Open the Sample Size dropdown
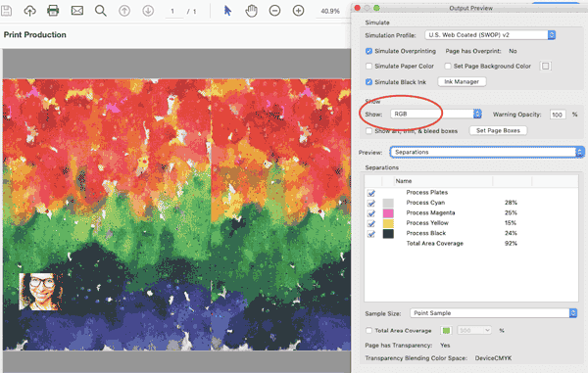Image resolution: width=588 pixels, height=373 pixels. pyautogui.click(x=493, y=313)
